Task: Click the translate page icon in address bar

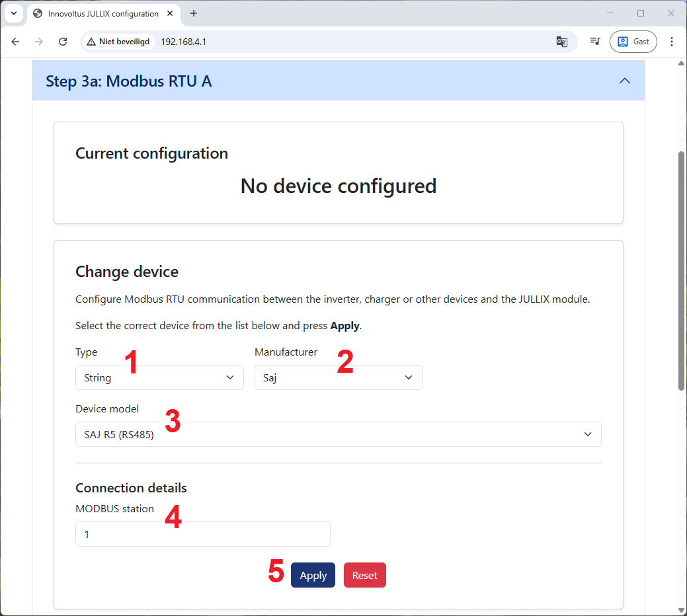Action: point(562,42)
